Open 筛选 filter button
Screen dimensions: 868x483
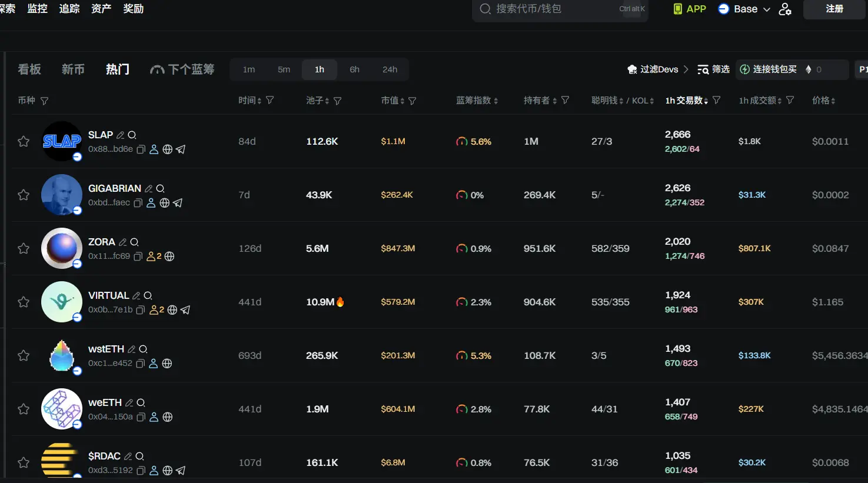point(713,69)
